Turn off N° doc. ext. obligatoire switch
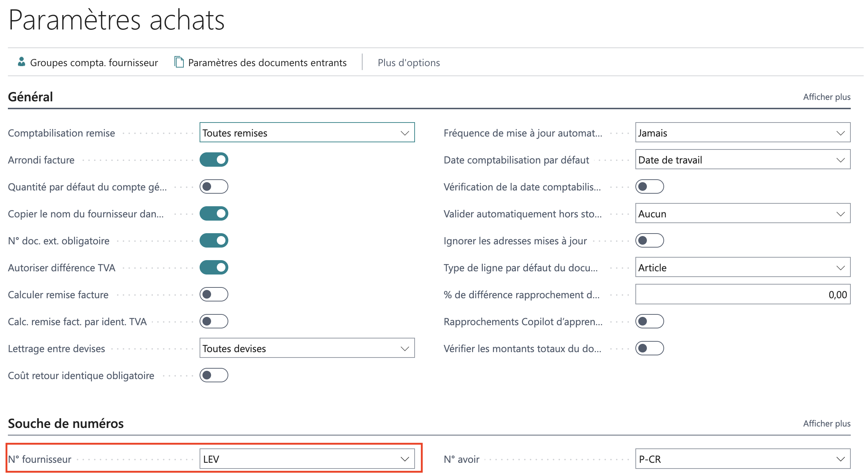868x475 pixels. 214,240
